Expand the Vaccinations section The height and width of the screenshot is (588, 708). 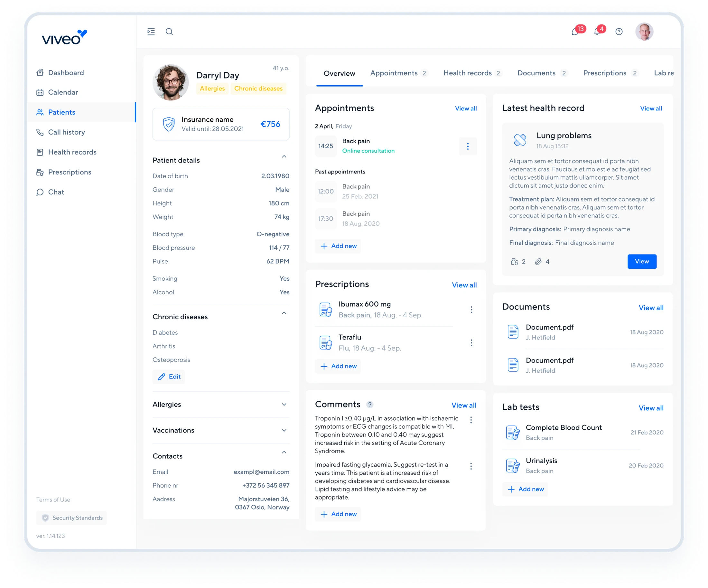(x=284, y=431)
